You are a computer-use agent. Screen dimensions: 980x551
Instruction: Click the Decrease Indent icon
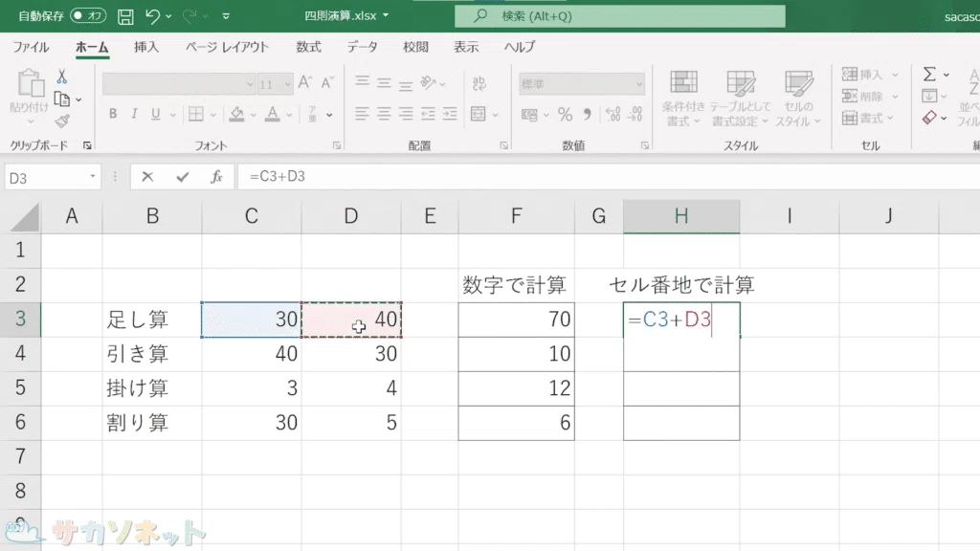pos(428,114)
